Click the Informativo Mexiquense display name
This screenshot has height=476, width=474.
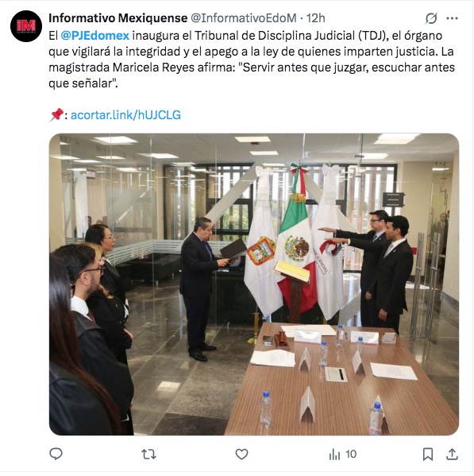[118, 18]
